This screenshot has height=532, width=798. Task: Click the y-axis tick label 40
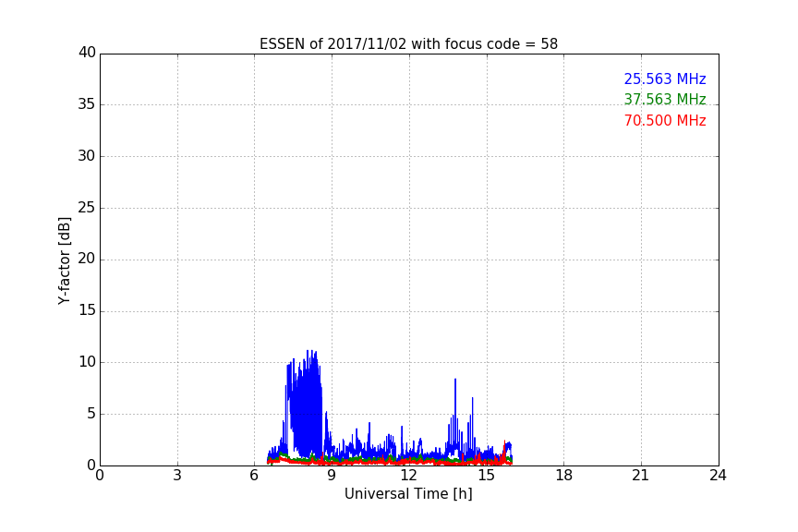coord(87,53)
